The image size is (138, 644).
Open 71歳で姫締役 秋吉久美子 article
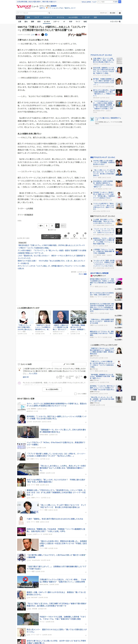click(x=55, y=519)
